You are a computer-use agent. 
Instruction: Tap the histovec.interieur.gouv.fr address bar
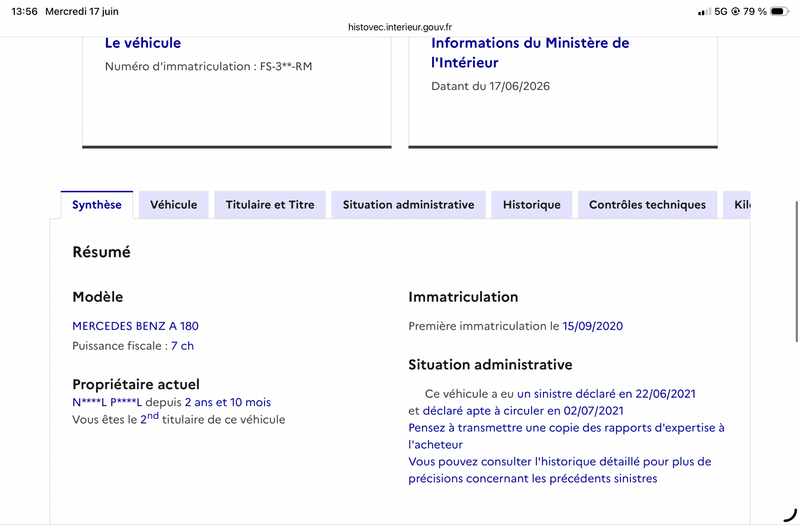[x=400, y=27]
